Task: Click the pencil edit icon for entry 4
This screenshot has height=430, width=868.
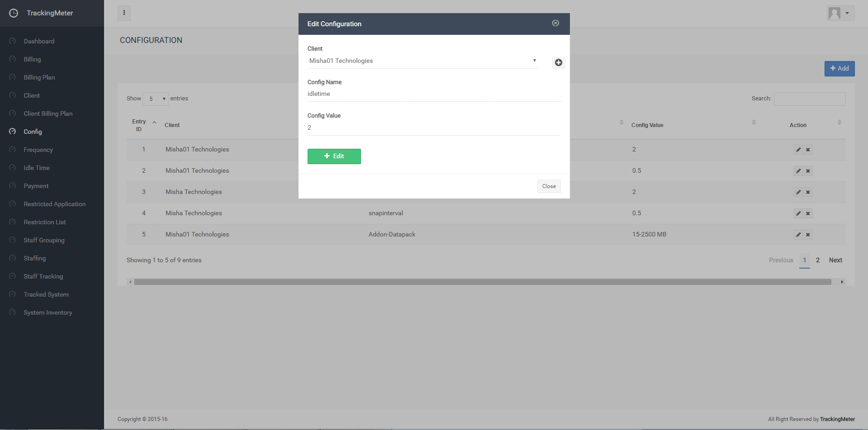Action: click(798, 213)
